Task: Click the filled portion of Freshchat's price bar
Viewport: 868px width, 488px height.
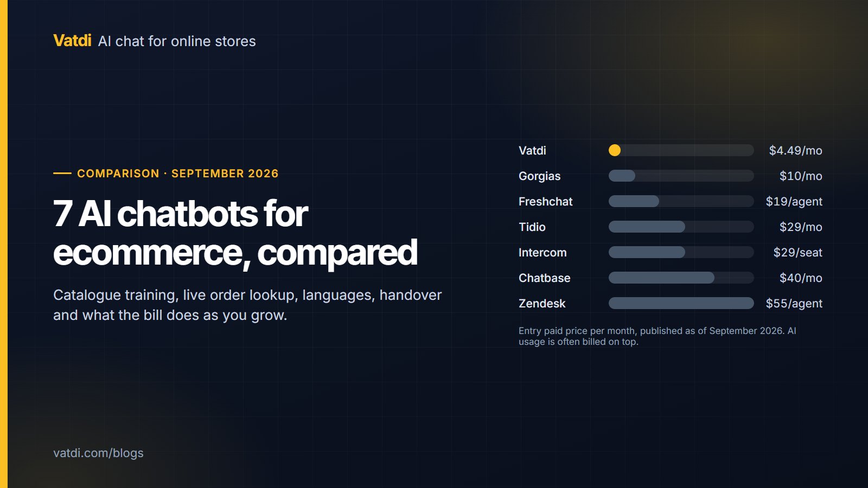Action: pos(634,201)
